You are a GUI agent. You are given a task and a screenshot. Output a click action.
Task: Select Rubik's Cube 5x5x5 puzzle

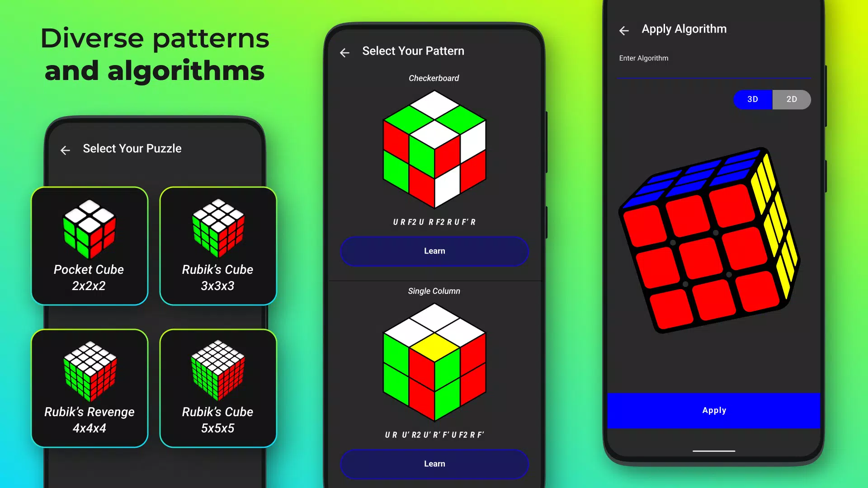pos(217,388)
